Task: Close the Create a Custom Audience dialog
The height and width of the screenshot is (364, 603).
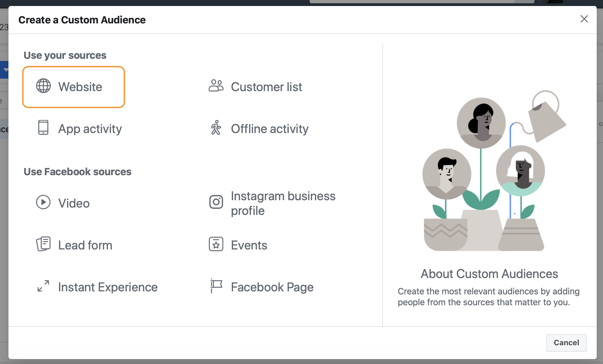Action: (584, 19)
